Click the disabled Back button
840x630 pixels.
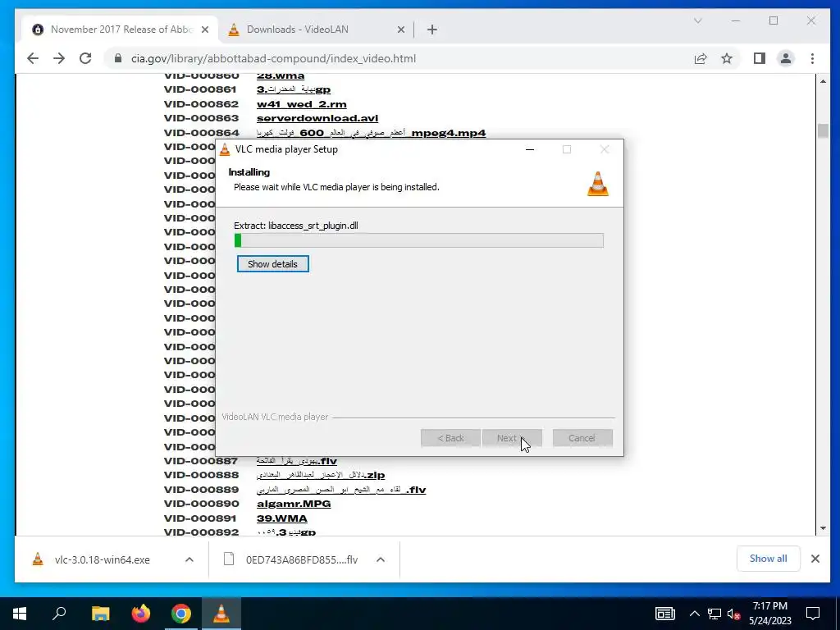[x=450, y=438]
